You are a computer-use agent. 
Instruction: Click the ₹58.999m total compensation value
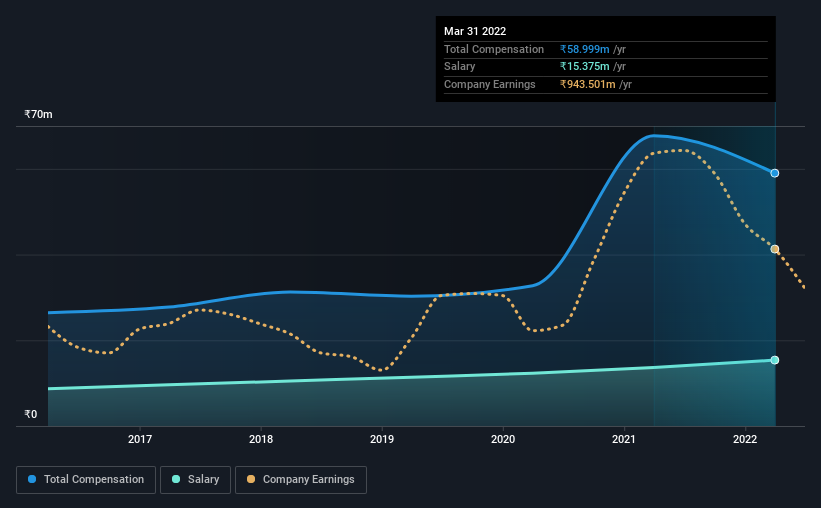point(584,49)
